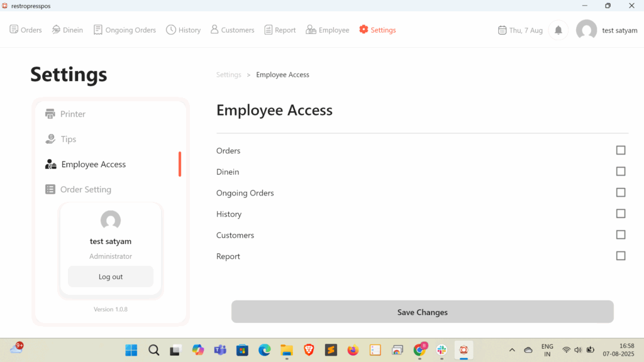644x362 pixels.
Task: Open the Printer settings icon
Action: pos(50,114)
